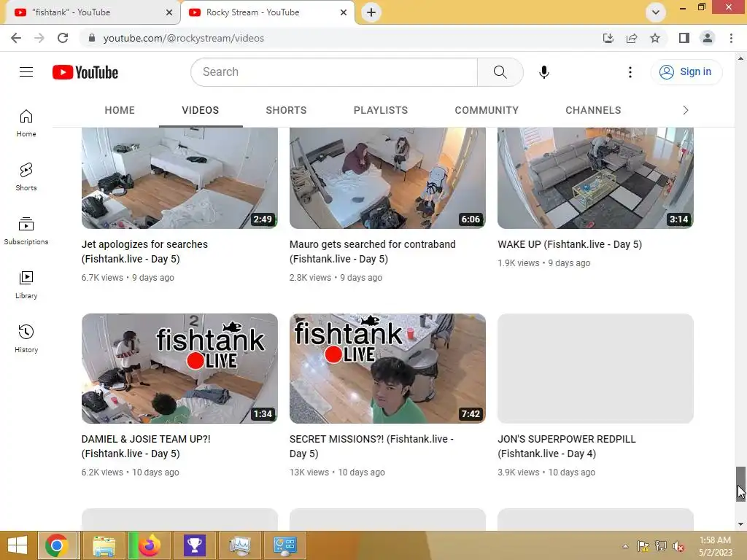747x560 pixels.
Task: Open WAKE UP video thumbnail
Action: click(x=595, y=178)
